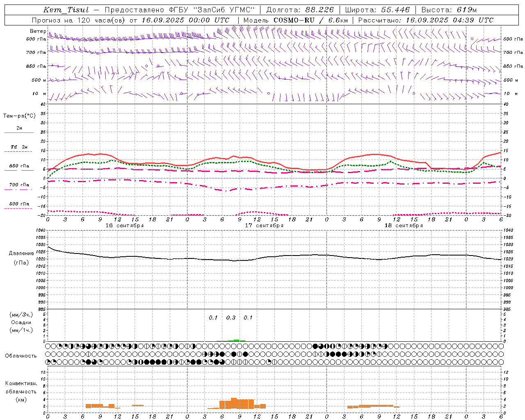Click the '(гПа)' unit under Давление
The height and width of the screenshot is (420, 525).
click(21, 263)
